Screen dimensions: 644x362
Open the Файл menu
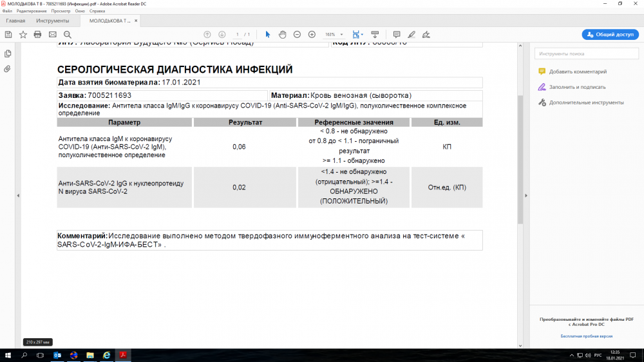coord(7,11)
